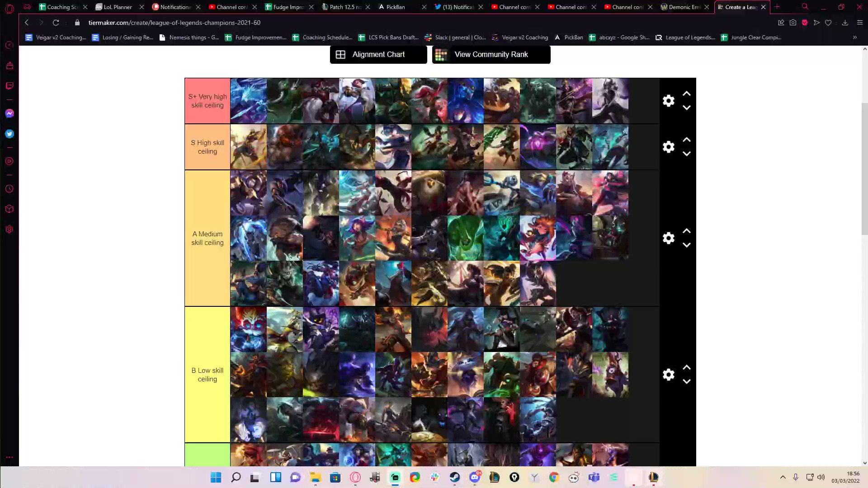Open a new browser tab
Viewport: 868px width, 488px height.
pyautogui.click(x=777, y=7)
